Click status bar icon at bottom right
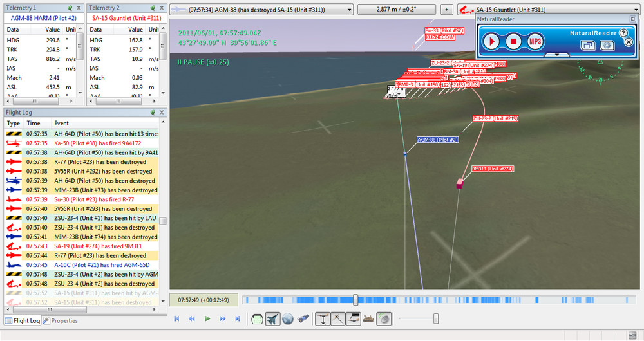This screenshot has width=644, height=341. (x=632, y=336)
